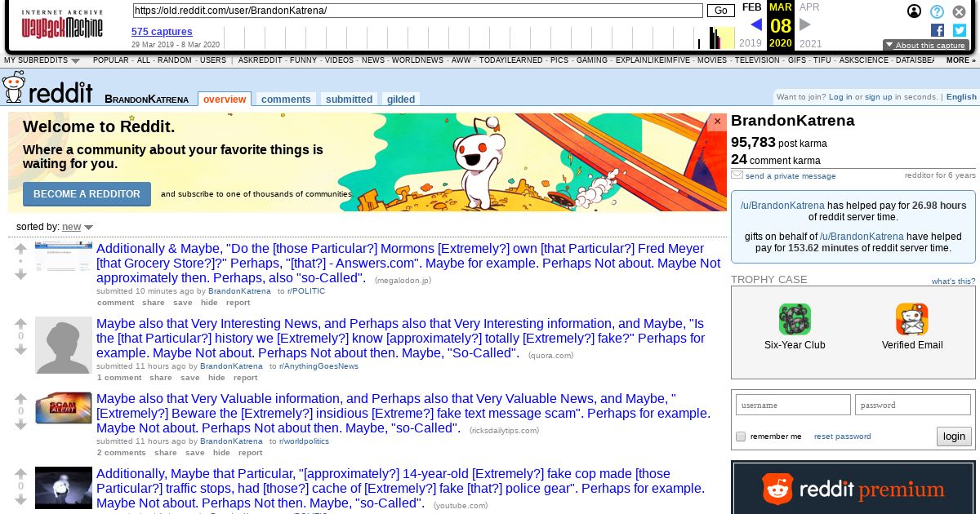The height and width of the screenshot is (514, 980).
Task: Downvote the Mormons Fred Meyer post
Action: (21, 275)
